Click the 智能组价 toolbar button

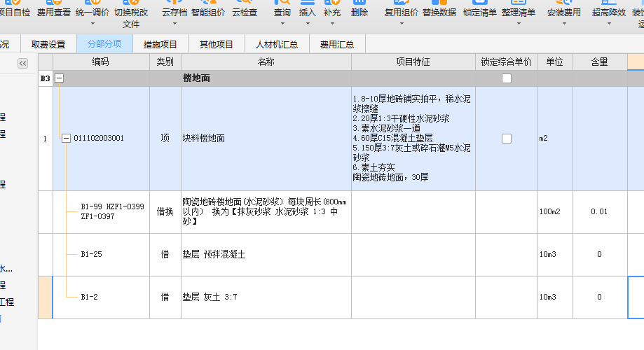[x=208, y=9]
